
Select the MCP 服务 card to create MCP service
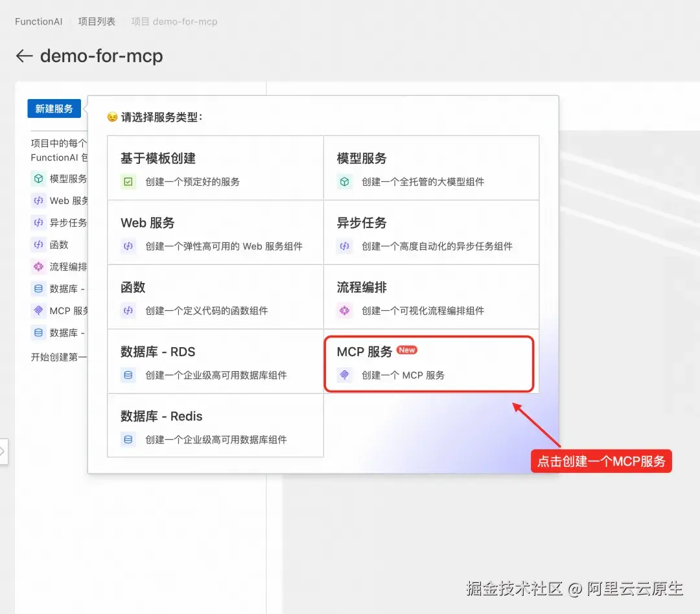point(429,363)
